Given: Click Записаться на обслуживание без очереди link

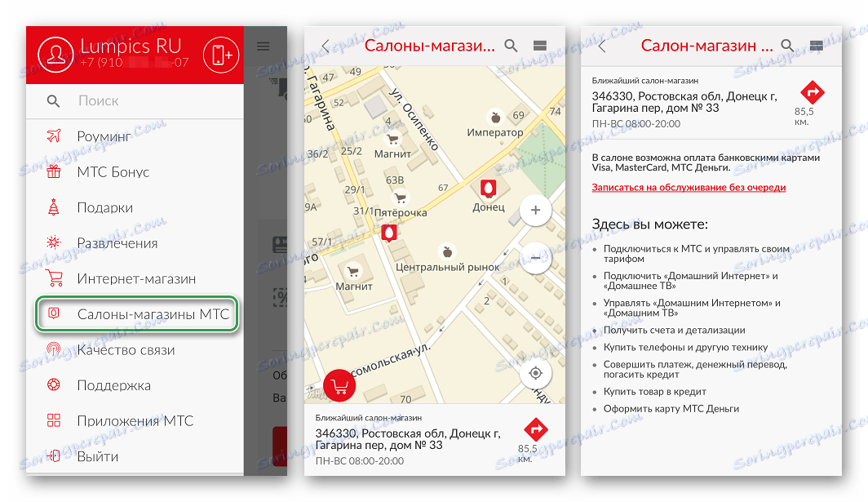Looking at the screenshot, I should (x=689, y=187).
